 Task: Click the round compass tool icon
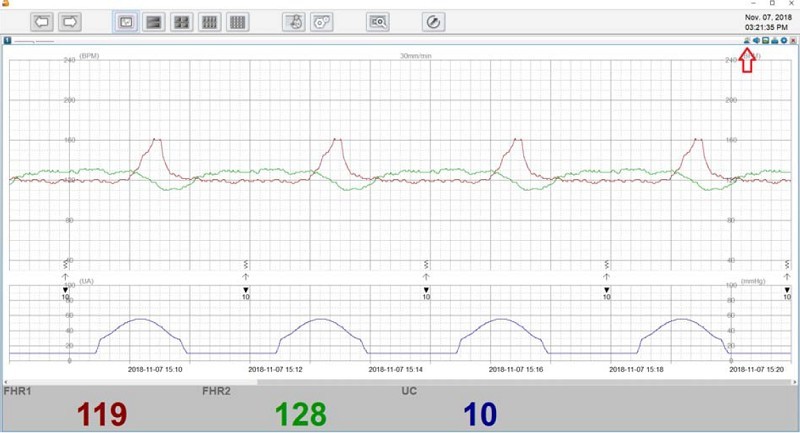[x=432, y=20]
